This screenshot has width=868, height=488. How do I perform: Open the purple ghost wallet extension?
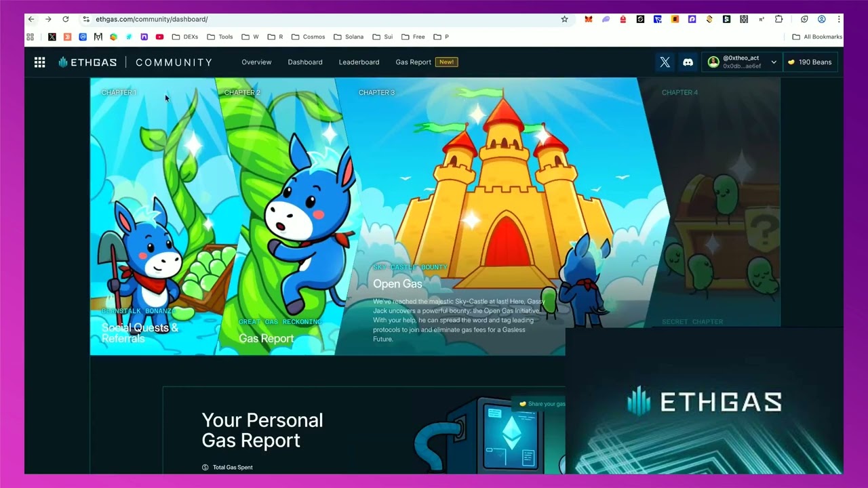click(x=606, y=19)
